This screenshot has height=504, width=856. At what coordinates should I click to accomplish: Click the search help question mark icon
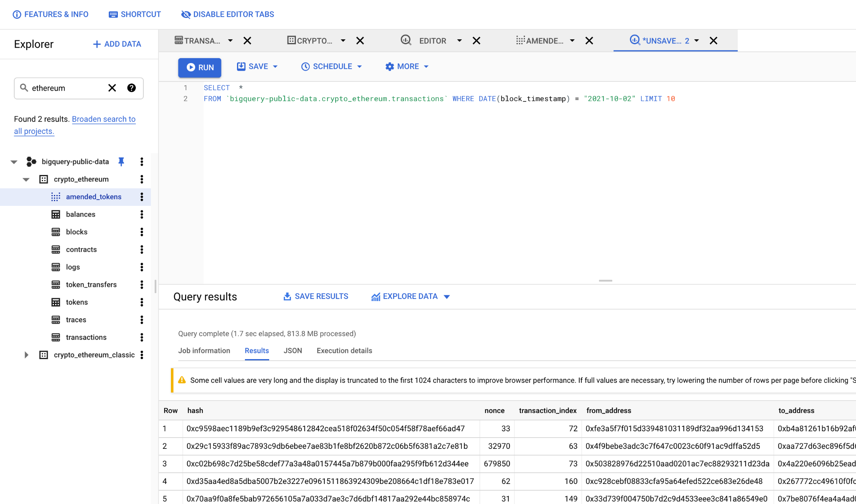pyautogui.click(x=131, y=88)
